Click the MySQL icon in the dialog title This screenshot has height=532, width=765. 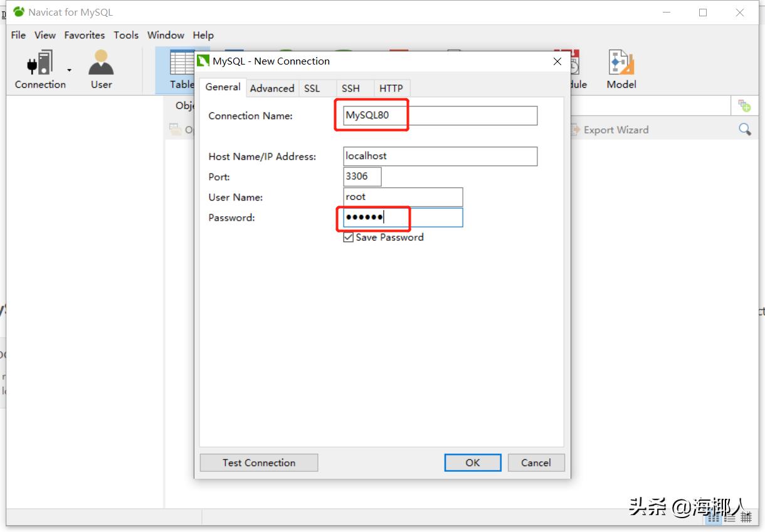[x=203, y=61]
